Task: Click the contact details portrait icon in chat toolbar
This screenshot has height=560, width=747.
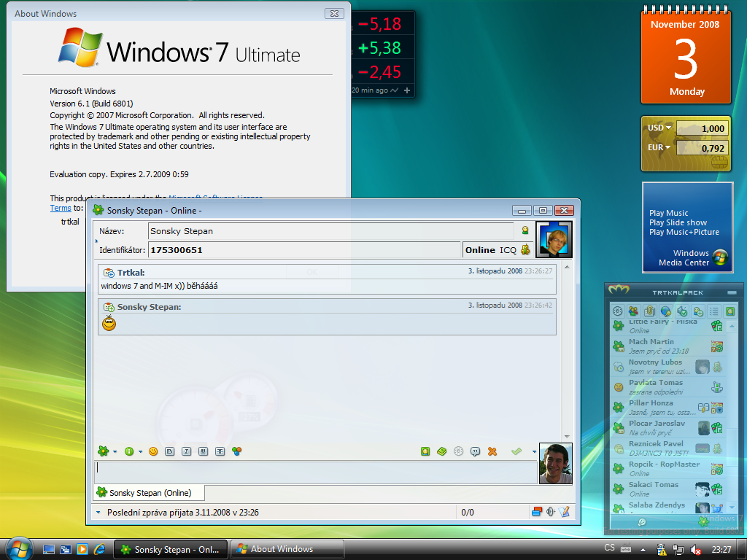Action: pyautogui.click(x=425, y=451)
